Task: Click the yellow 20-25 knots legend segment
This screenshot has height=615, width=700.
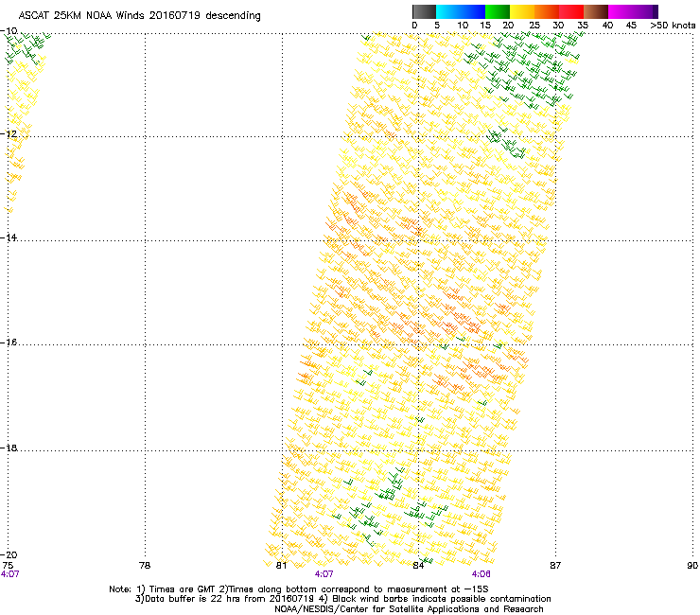Action: [x=522, y=11]
